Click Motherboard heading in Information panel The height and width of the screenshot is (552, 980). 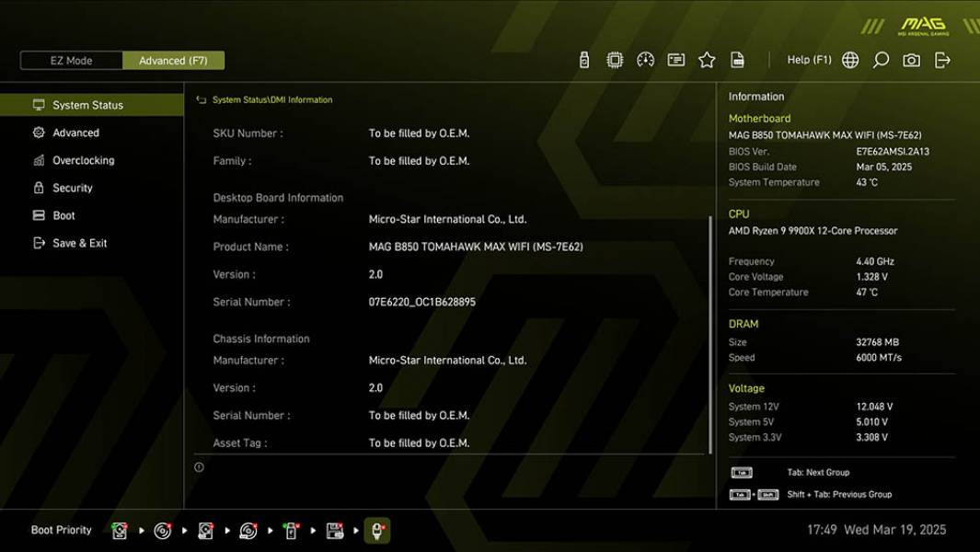(759, 118)
